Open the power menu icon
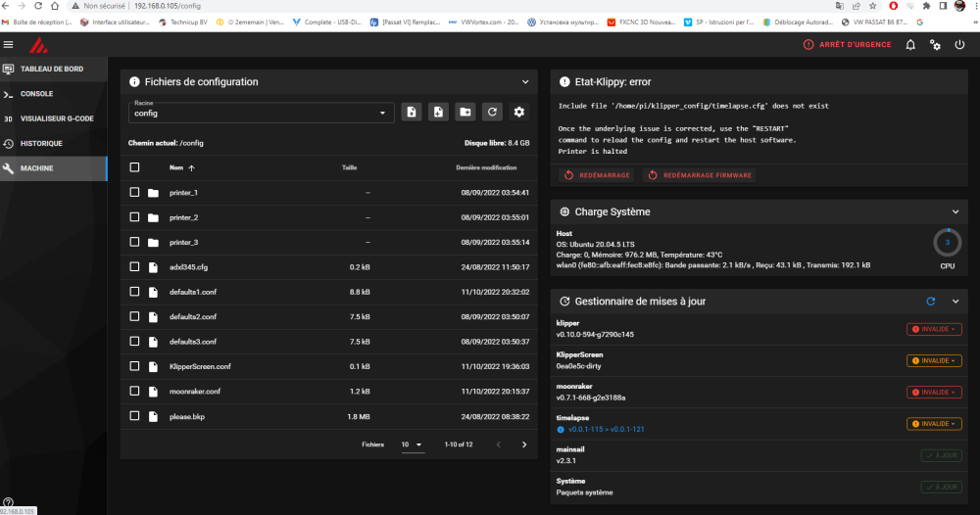Screen dimensions: 980x515 point(959,45)
